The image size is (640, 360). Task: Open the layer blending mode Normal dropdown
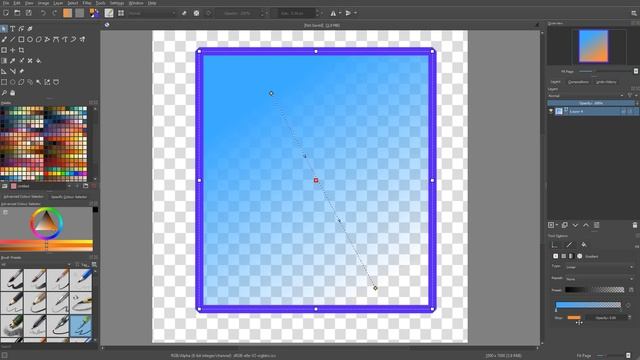[586, 96]
